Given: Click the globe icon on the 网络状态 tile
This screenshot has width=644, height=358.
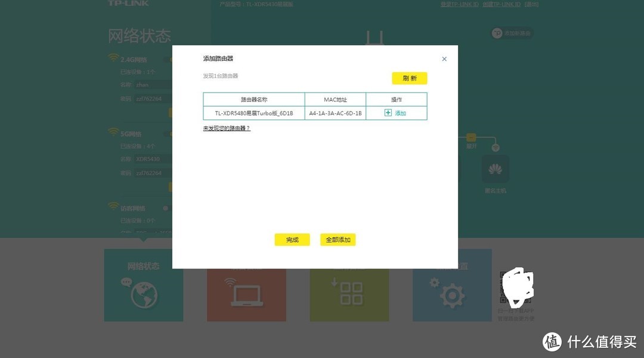Looking at the screenshot, I should pyautogui.click(x=143, y=294).
